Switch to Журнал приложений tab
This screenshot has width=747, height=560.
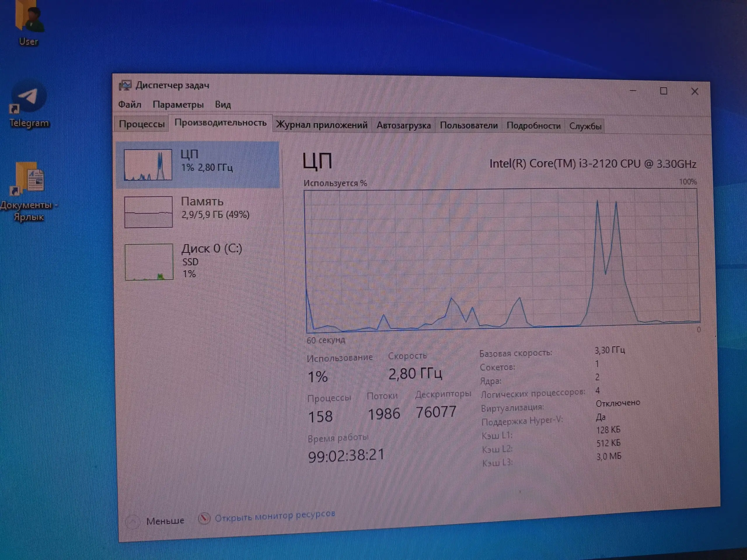click(x=322, y=125)
